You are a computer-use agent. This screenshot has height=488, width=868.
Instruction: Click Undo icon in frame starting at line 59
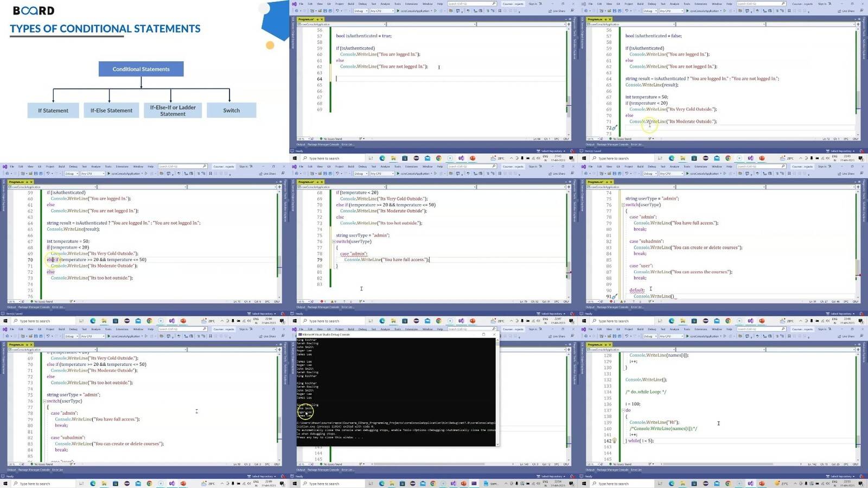48,174
